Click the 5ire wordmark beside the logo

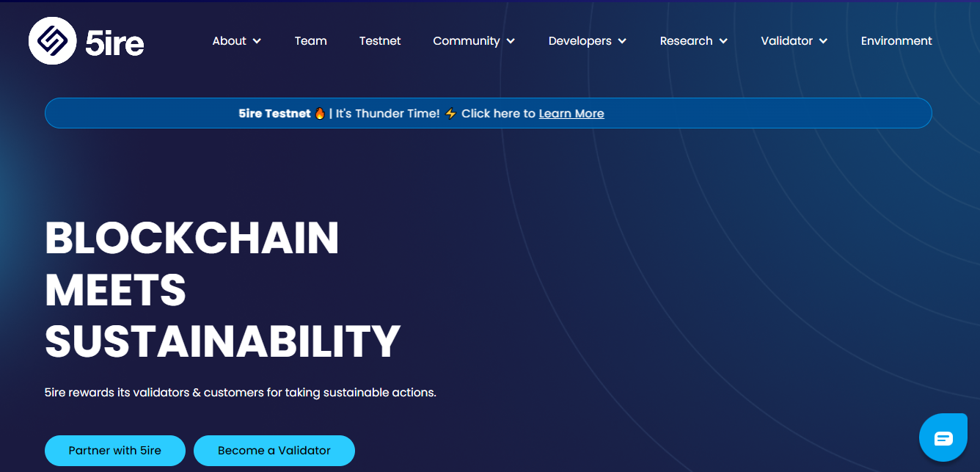(114, 43)
